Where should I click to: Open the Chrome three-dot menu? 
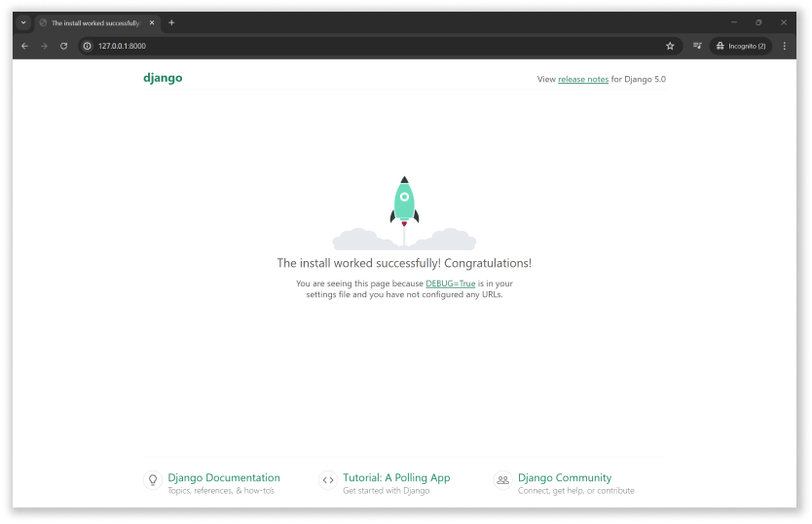(x=785, y=46)
